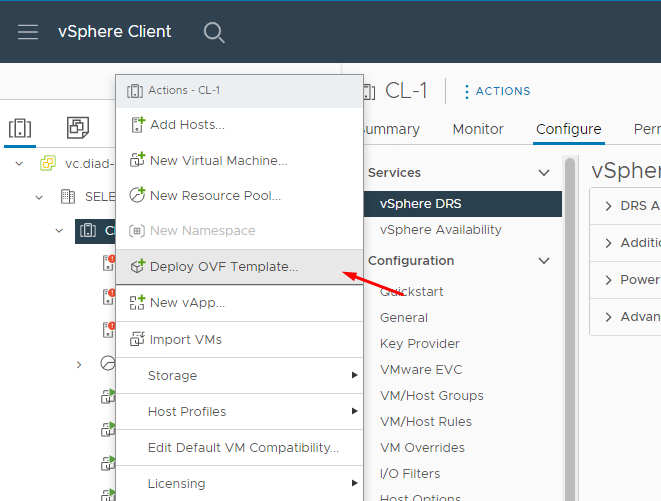Collapse the Configuration section chevron
Screen dimensions: 661x501
[x=544, y=261]
